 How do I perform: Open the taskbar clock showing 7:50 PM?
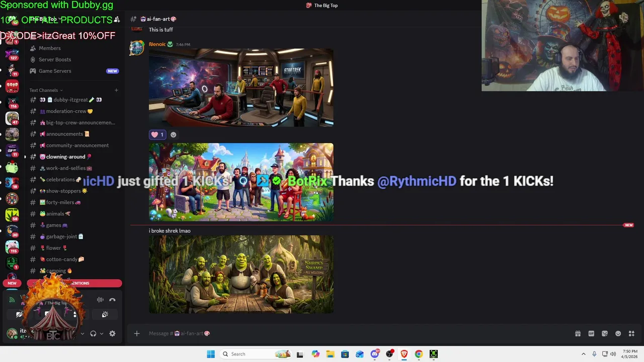pos(630,354)
